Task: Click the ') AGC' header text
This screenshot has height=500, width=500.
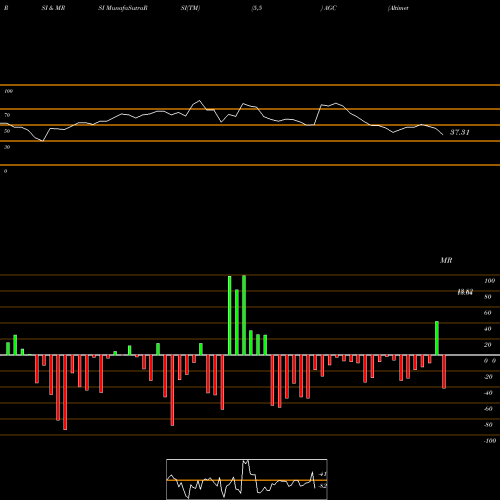Action: coord(329,8)
